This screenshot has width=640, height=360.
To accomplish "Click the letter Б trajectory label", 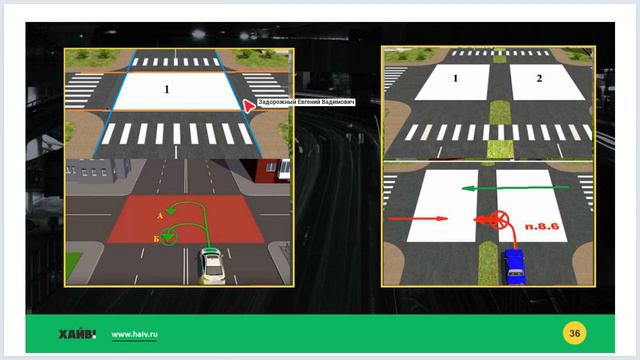I will 156,239.
